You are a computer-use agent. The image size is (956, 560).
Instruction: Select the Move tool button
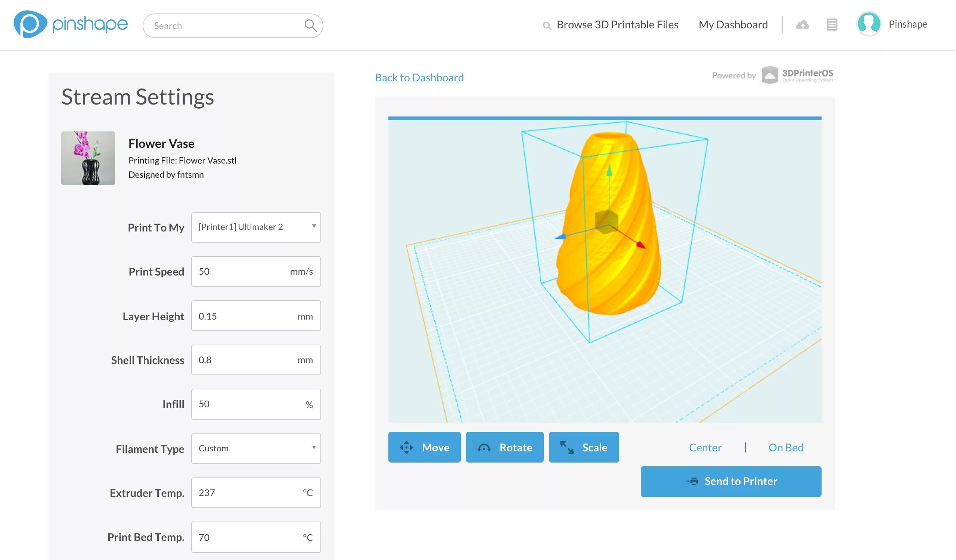point(424,447)
